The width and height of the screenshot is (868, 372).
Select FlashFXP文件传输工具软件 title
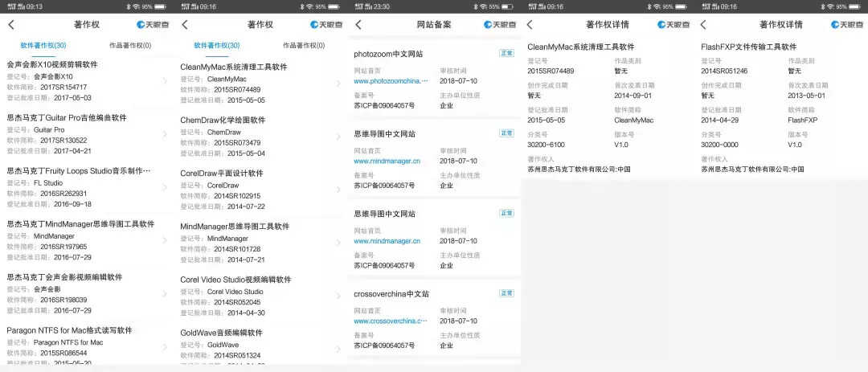tap(748, 47)
